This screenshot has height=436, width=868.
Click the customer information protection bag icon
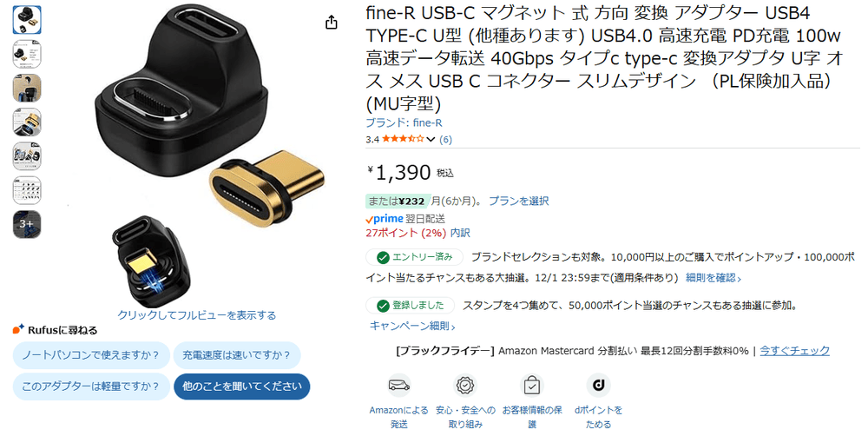pos(532,386)
